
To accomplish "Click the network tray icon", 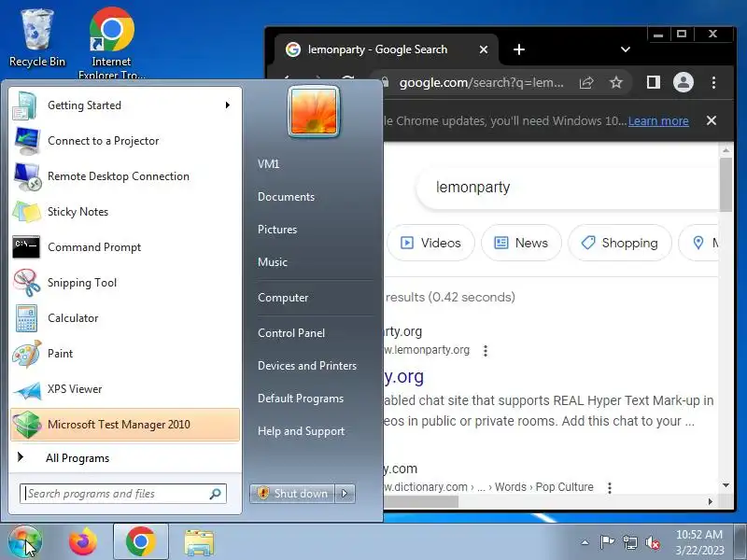I will click(x=629, y=542).
